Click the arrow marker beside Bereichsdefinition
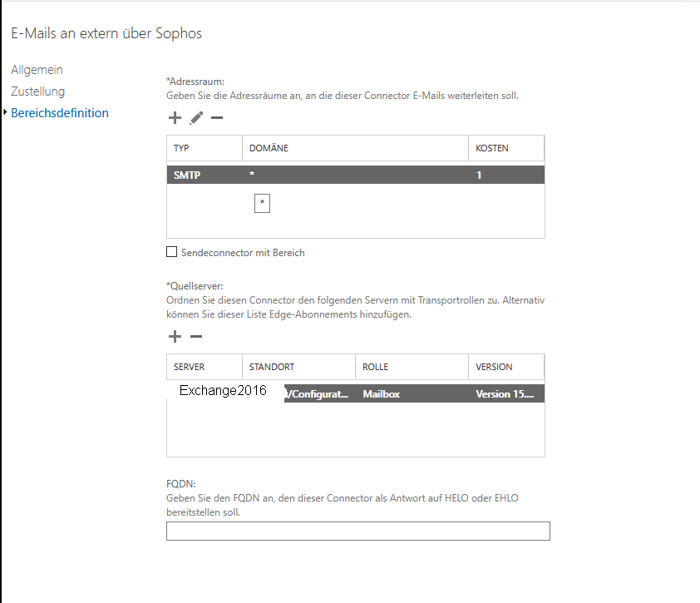Screen dimensions: 700x603 pyautogui.click(x=5, y=112)
